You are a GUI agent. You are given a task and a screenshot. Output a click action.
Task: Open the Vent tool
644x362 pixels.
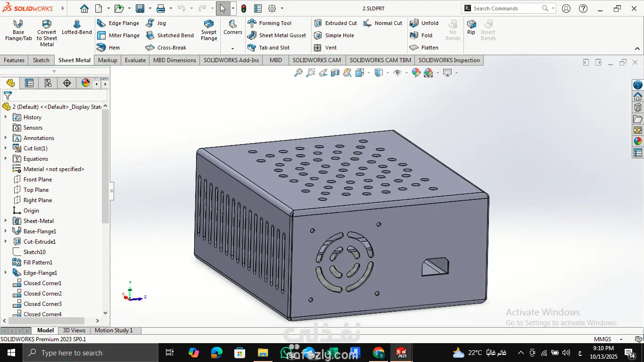[325, 48]
